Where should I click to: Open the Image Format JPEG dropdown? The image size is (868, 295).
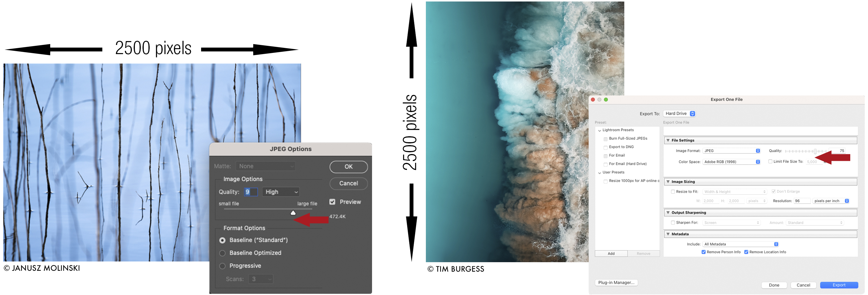click(x=731, y=151)
